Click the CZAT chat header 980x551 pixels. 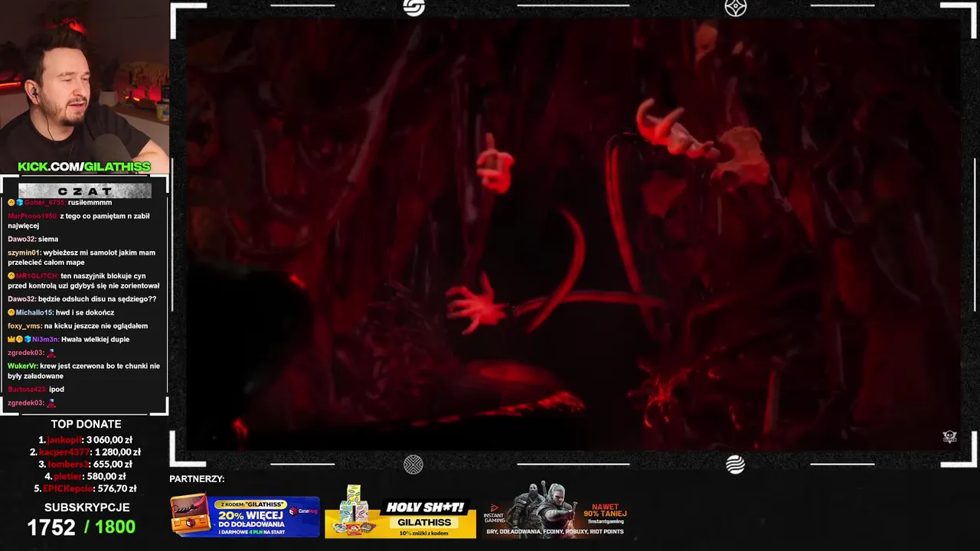pos(84,191)
